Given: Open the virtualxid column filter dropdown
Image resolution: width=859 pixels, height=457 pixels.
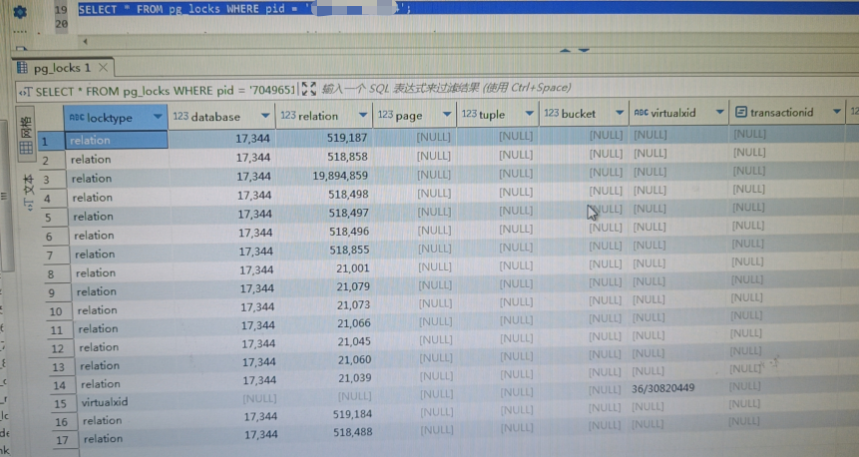Looking at the screenshot, I should click(x=720, y=112).
